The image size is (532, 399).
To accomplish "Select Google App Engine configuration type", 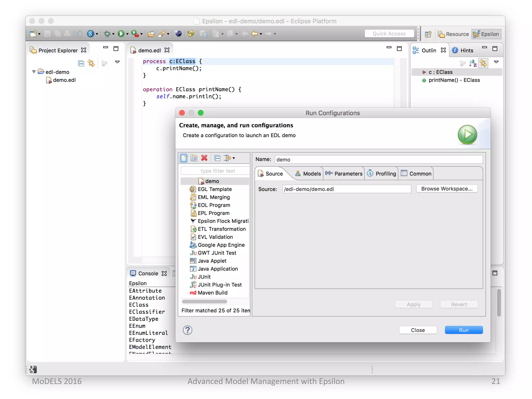I will 217,245.
